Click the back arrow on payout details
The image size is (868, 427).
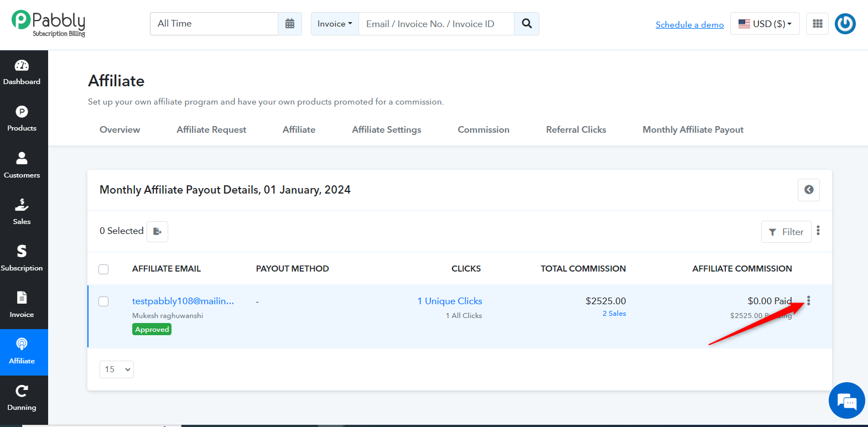tap(809, 190)
